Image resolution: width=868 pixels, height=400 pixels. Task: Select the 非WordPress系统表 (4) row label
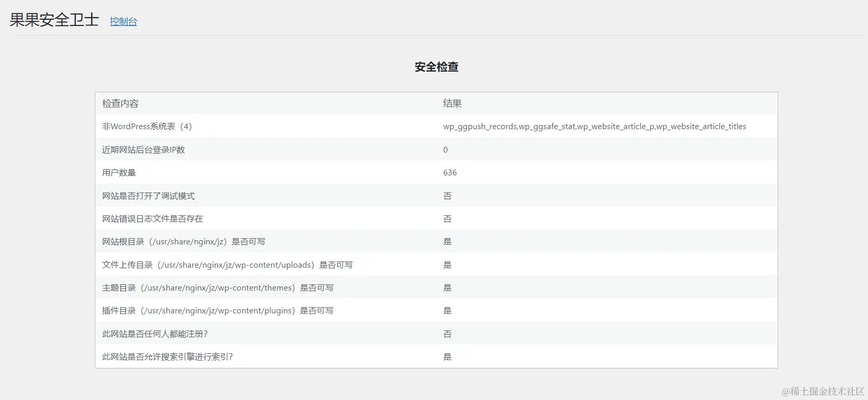click(x=147, y=127)
